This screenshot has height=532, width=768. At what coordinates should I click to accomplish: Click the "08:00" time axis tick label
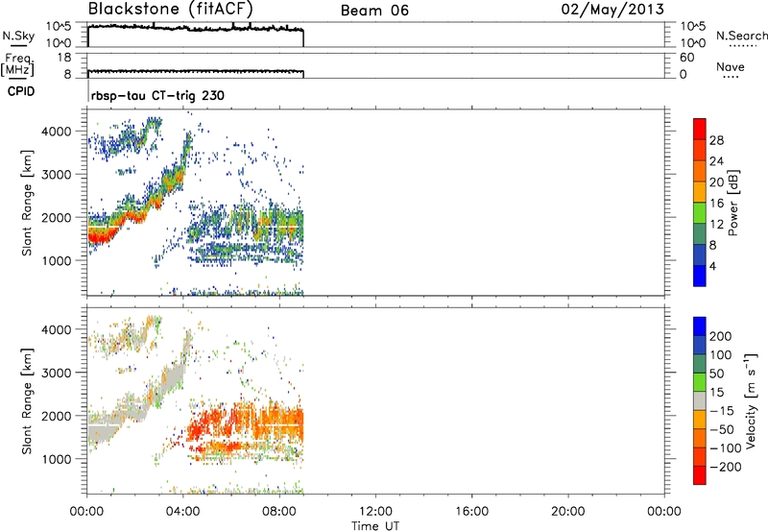[279, 512]
